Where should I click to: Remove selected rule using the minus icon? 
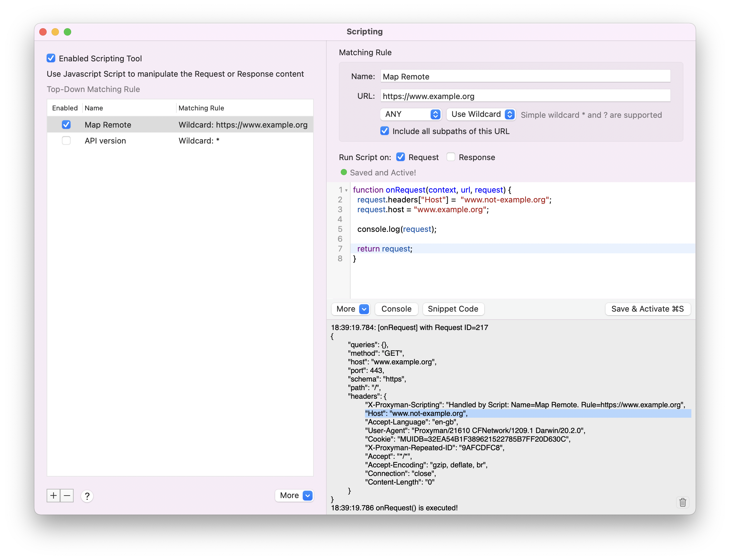tap(67, 496)
